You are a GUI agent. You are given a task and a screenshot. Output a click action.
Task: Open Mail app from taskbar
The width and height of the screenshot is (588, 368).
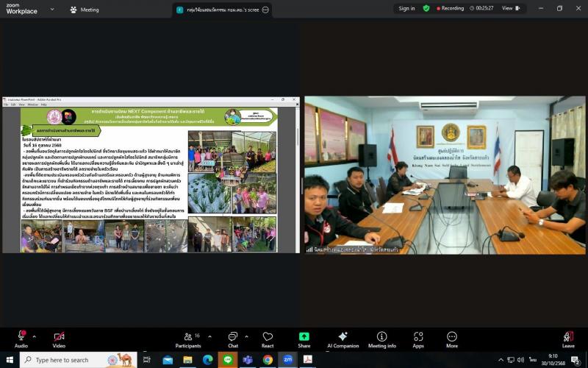(168, 360)
